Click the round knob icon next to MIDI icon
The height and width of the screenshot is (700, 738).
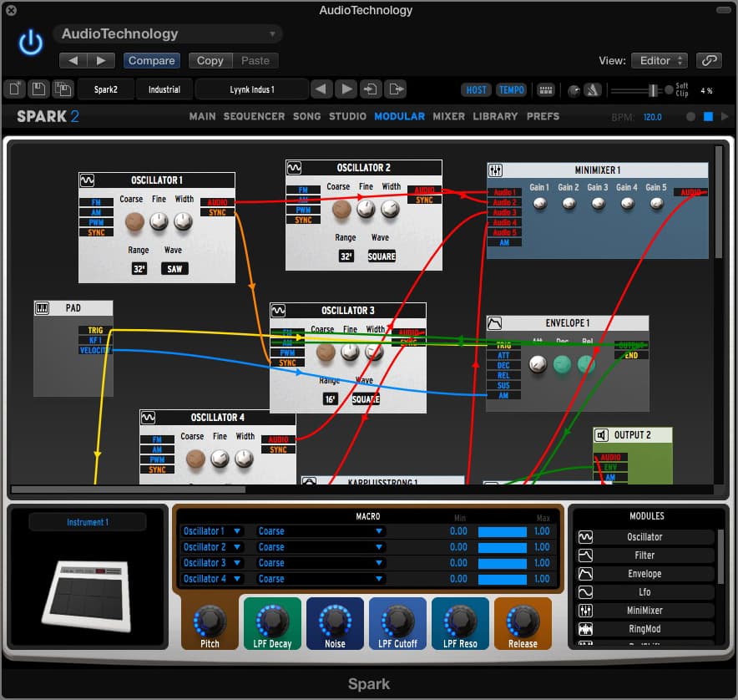tap(574, 90)
